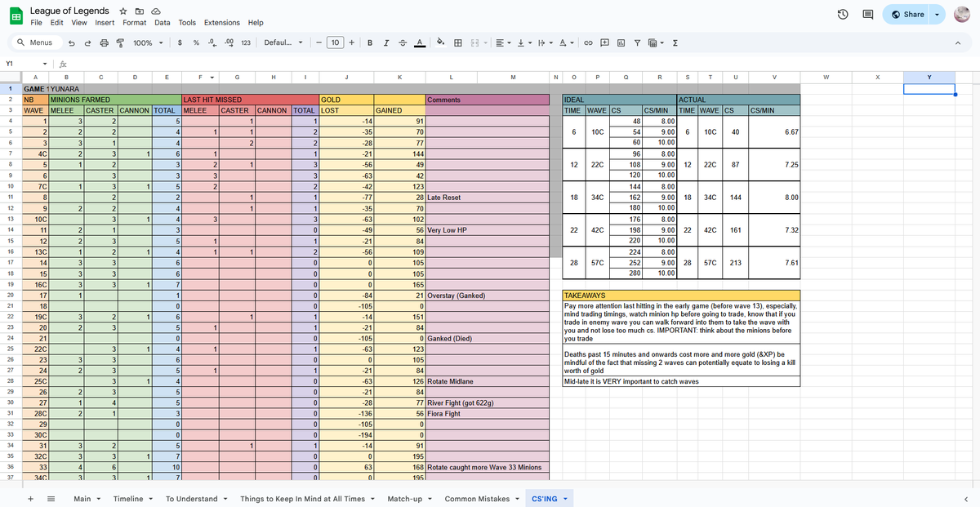Open the zoom level dropdown
Image resolution: width=980 pixels, height=507 pixels.
(x=149, y=42)
